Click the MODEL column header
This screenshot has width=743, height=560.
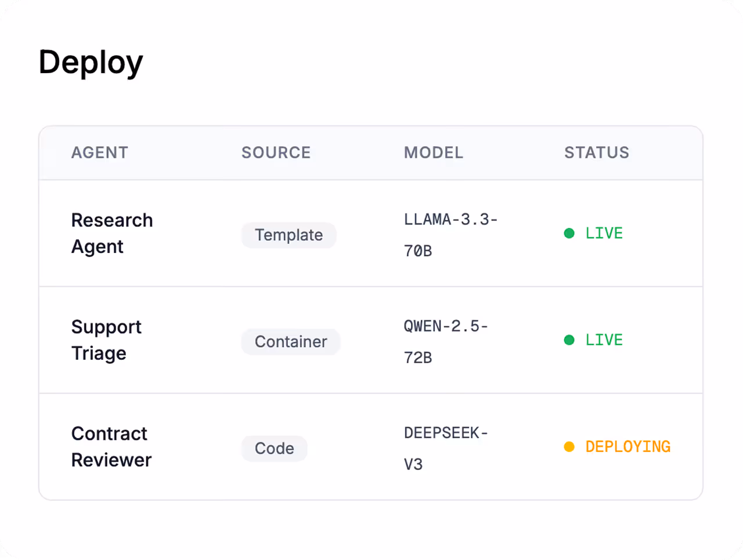tap(433, 153)
